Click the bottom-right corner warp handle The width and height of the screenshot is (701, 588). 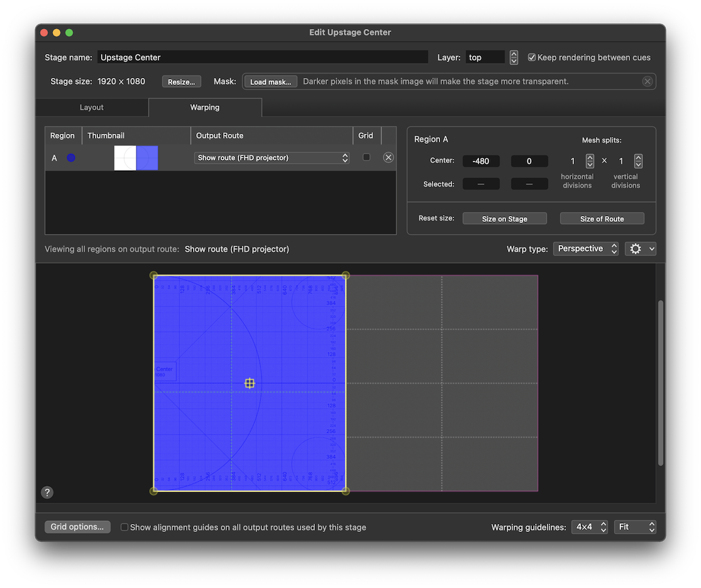(x=345, y=491)
